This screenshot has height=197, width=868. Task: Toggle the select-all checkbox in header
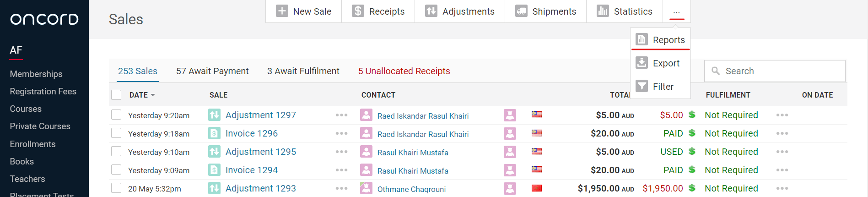point(116,95)
